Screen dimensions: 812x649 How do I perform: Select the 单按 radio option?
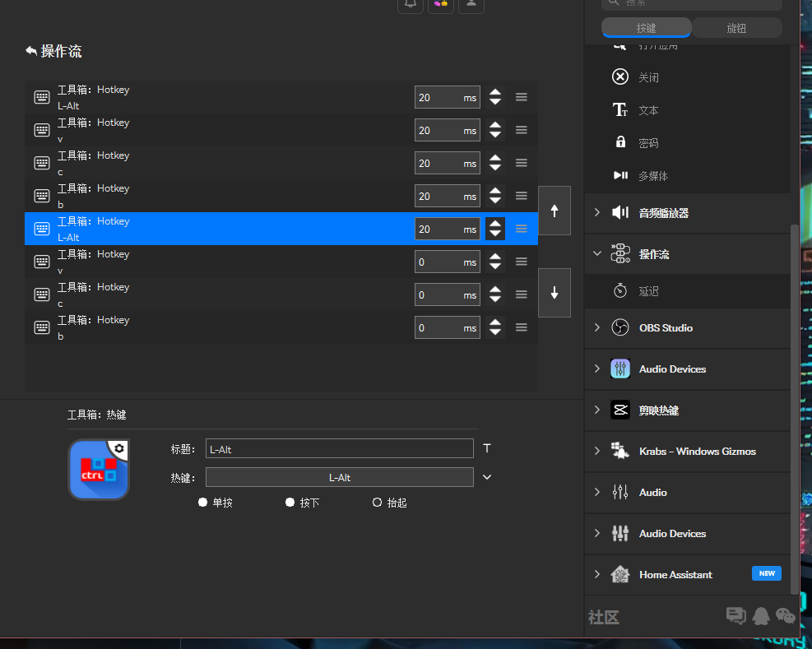[x=202, y=503]
